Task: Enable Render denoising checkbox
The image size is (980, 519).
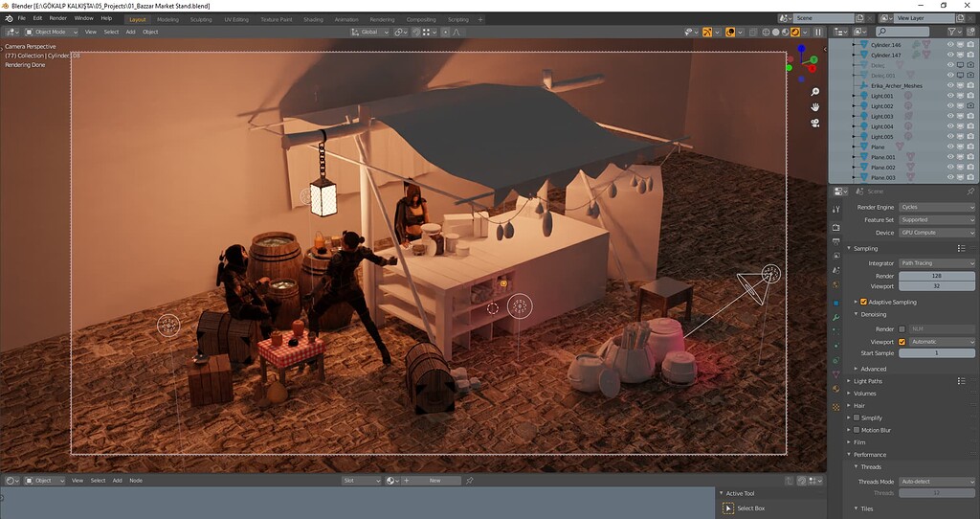Action: pyautogui.click(x=902, y=328)
